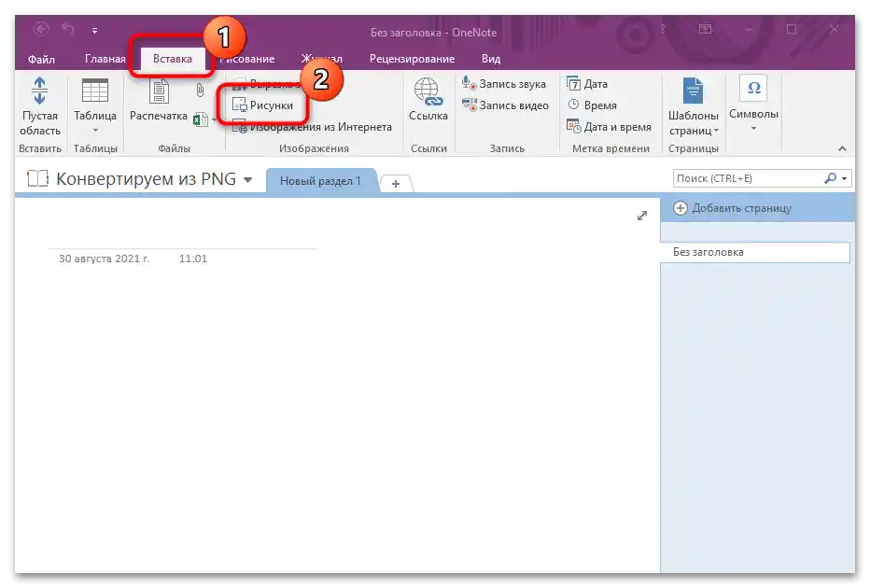Attach a file with the paperclip icon
This screenshot has width=870, height=588.
200,90
